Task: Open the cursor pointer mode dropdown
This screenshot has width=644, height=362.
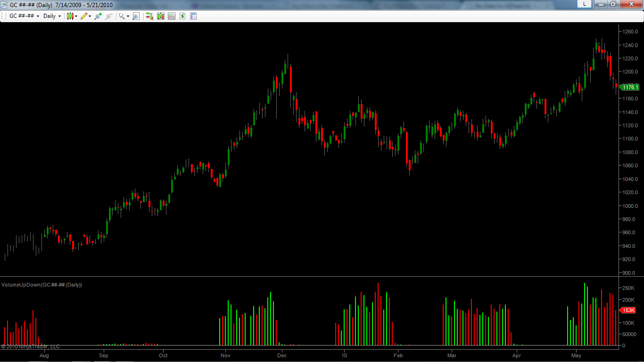Action: click(124, 16)
